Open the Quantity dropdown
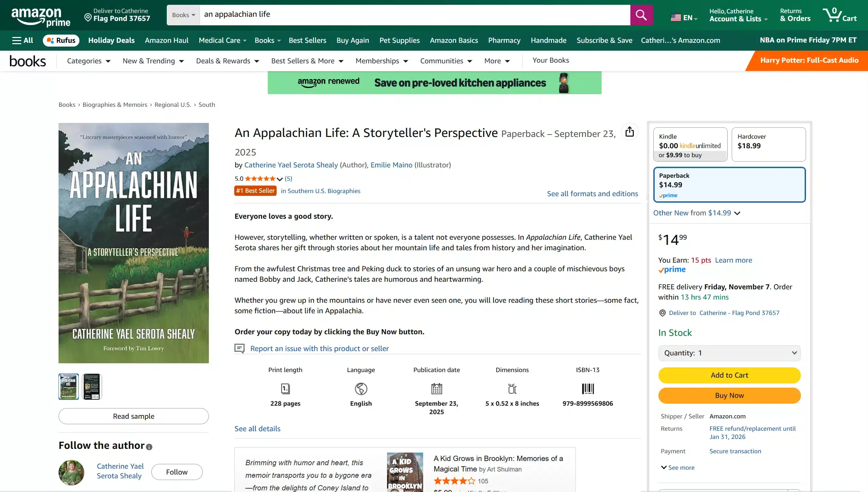The image size is (868, 492). tap(729, 353)
